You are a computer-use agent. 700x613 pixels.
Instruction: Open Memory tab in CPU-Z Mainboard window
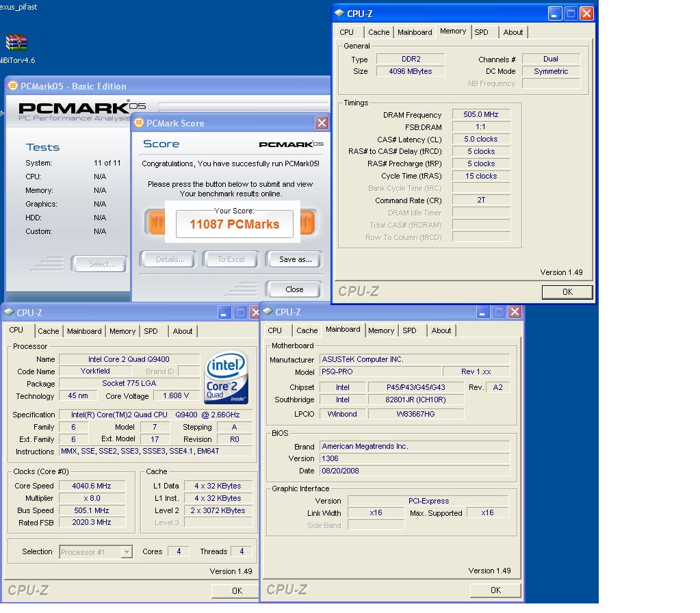[381, 330]
